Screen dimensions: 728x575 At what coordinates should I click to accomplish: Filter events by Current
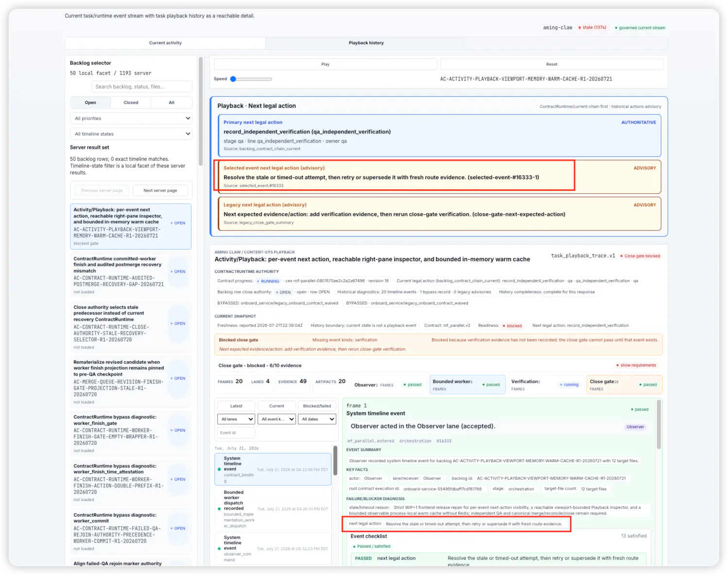[x=277, y=406]
